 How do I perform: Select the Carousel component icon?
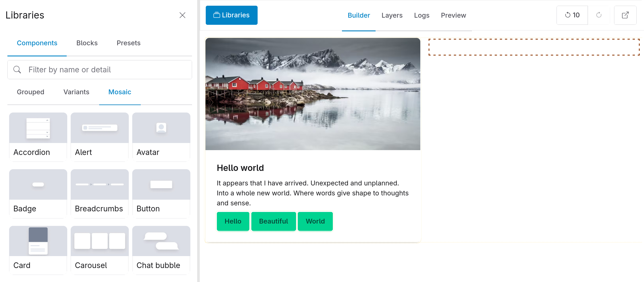point(100,241)
